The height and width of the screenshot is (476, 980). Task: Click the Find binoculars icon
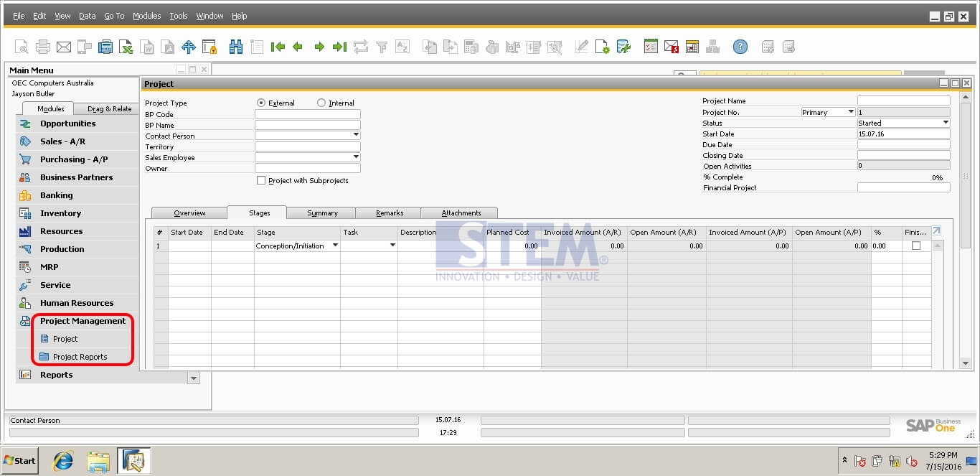click(x=236, y=47)
